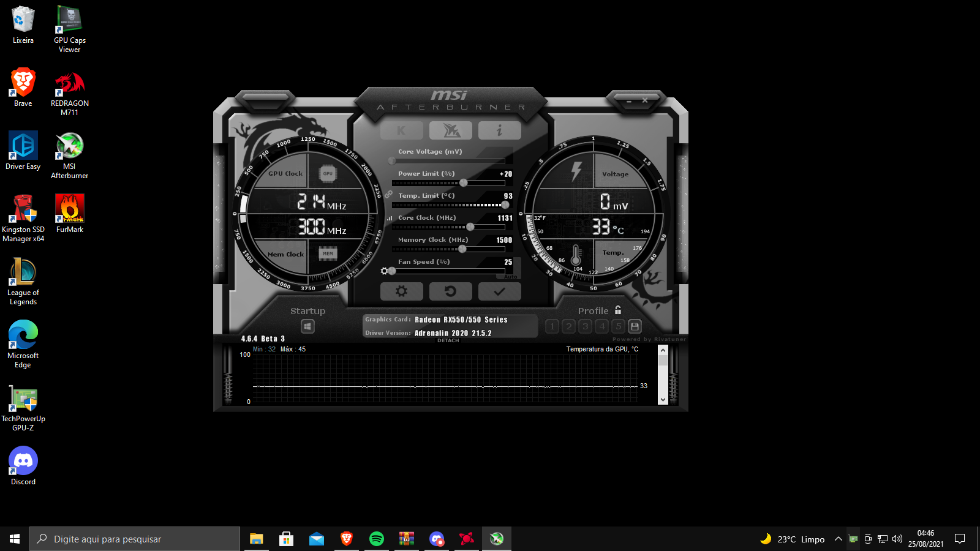The width and height of the screenshot is (980, 551).
Task: Toggle Auto fan speed mode
Action: tap(511, 277)
